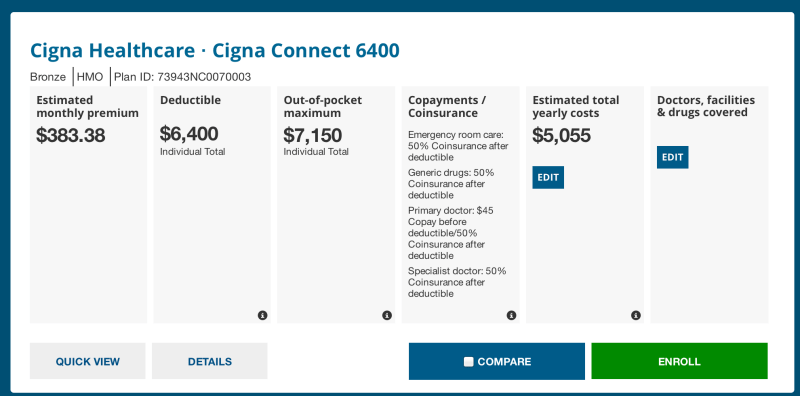Click the $383.38 premium amount

(x=70, y=135)
